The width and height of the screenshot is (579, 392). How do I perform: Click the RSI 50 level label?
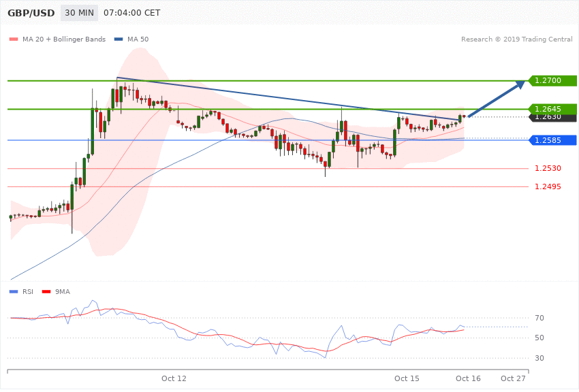[x=539, y=338]
